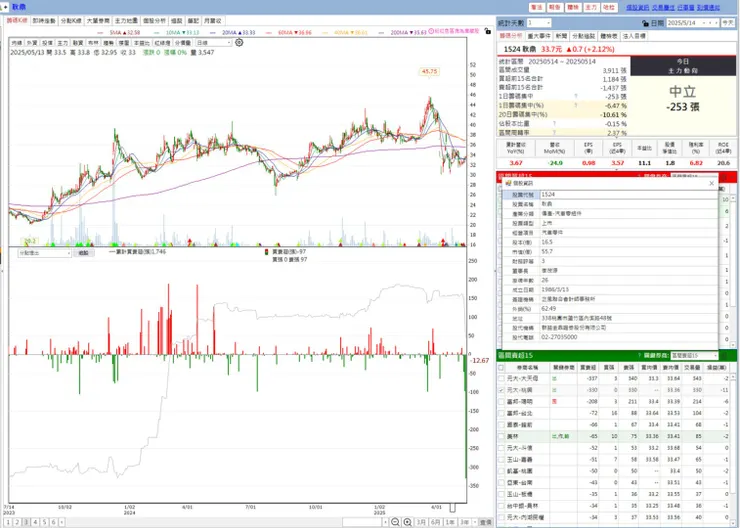Switch to the 即時走勢 tab
The height and width of the screenshot is (528, 740).
tap(44, 21)
